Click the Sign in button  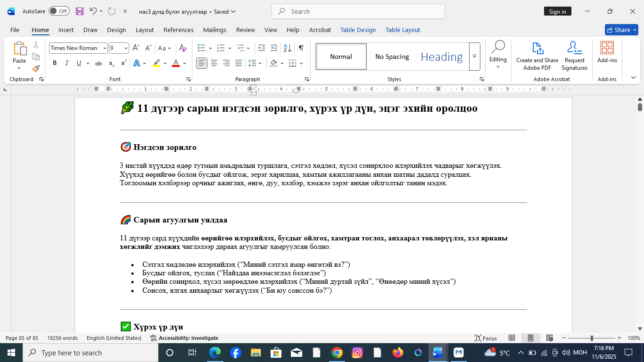[557, 11]
